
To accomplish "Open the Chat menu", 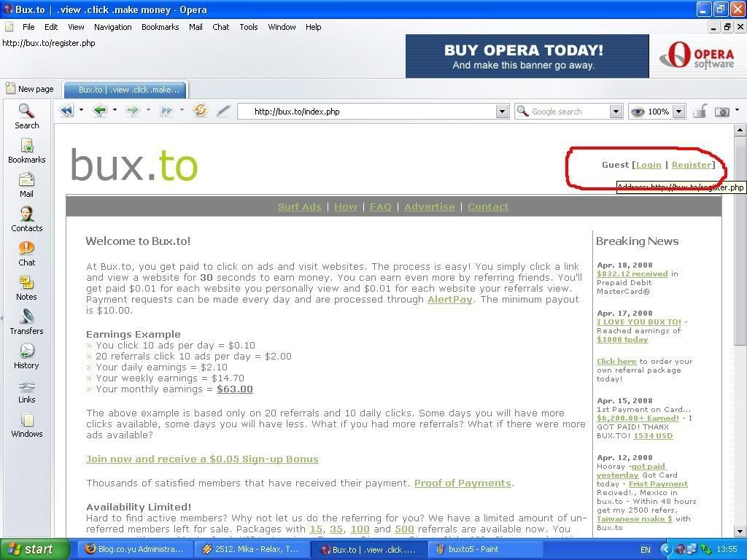I will [x=220, y=27].
